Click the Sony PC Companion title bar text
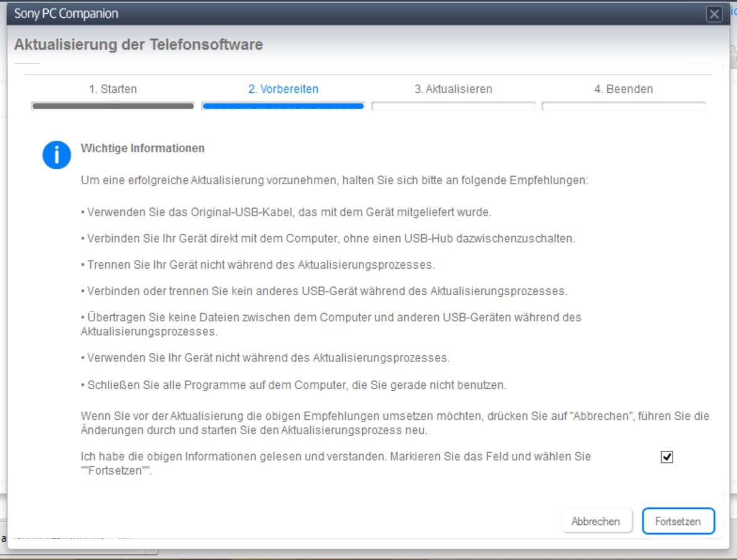Image resolution: width=737 pixels, height=560 pixels. coord(66,14)
